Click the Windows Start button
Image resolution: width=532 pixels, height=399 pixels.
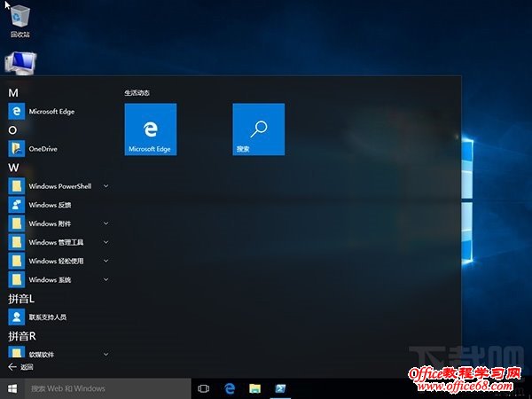coord(12,388)
